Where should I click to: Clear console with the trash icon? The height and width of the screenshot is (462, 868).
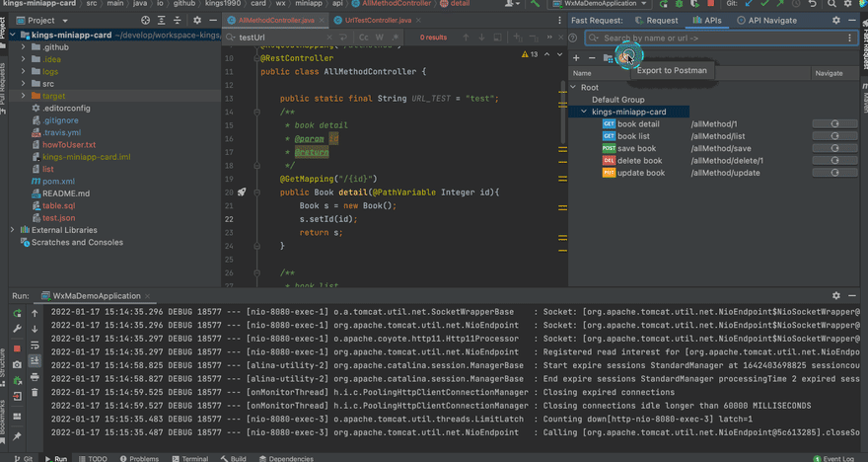pos(35,393)
